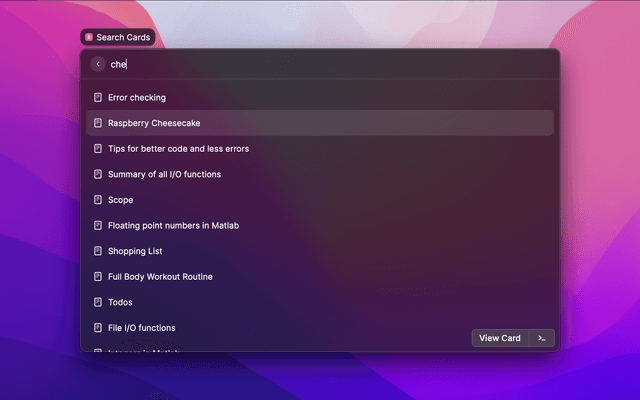The height and width of the screenshot is (400, 640).
Task: Click the back arrow button beside search field
Action: click(98, 64)
